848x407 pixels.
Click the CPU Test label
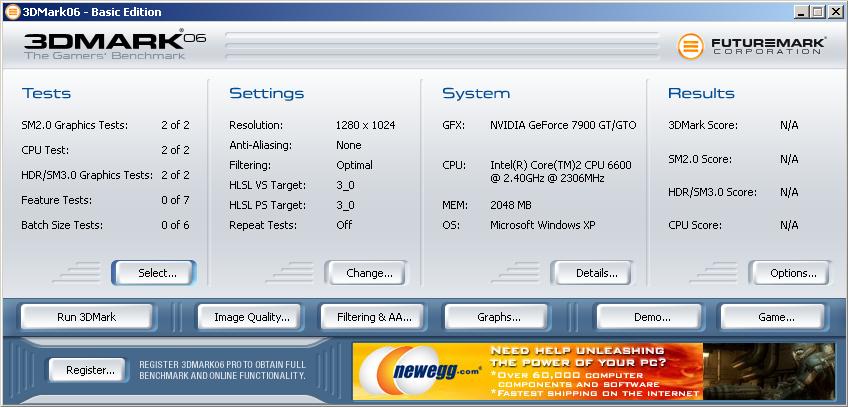pyautogui.click(x=45, y=150)
